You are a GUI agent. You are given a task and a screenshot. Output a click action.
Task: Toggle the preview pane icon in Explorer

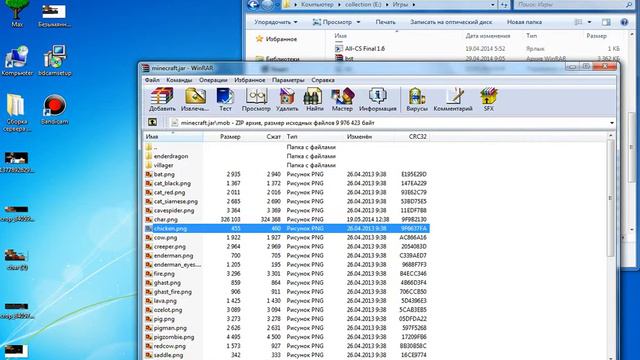click(x=606, y=22)
